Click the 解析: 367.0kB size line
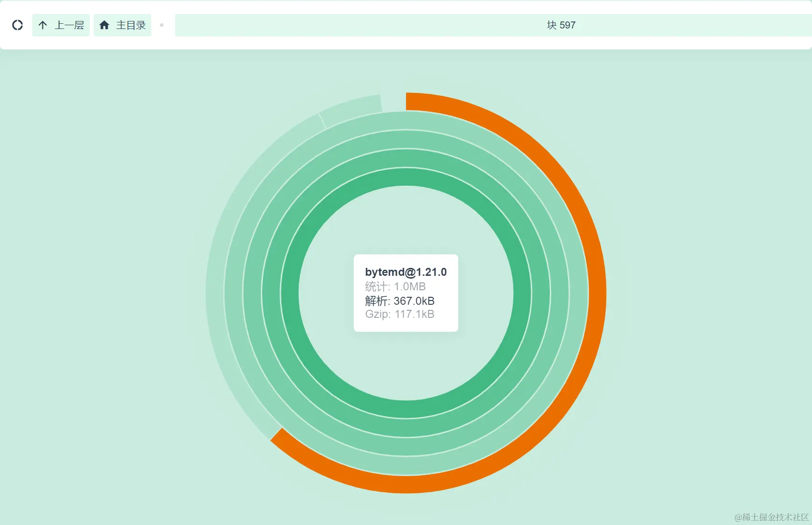Screen dimensions: 812x525 tap(400, 301)
